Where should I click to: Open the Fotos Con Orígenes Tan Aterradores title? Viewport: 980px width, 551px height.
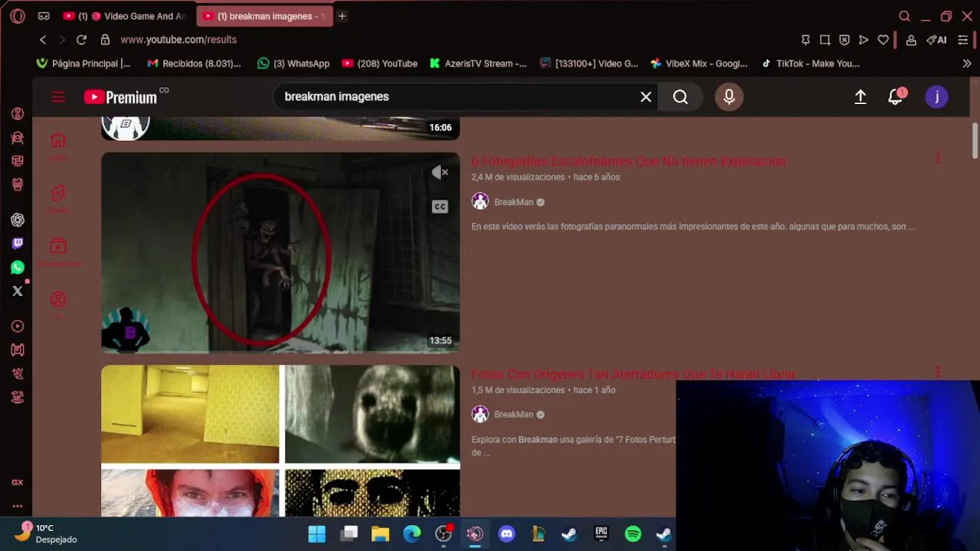point(634,373)
